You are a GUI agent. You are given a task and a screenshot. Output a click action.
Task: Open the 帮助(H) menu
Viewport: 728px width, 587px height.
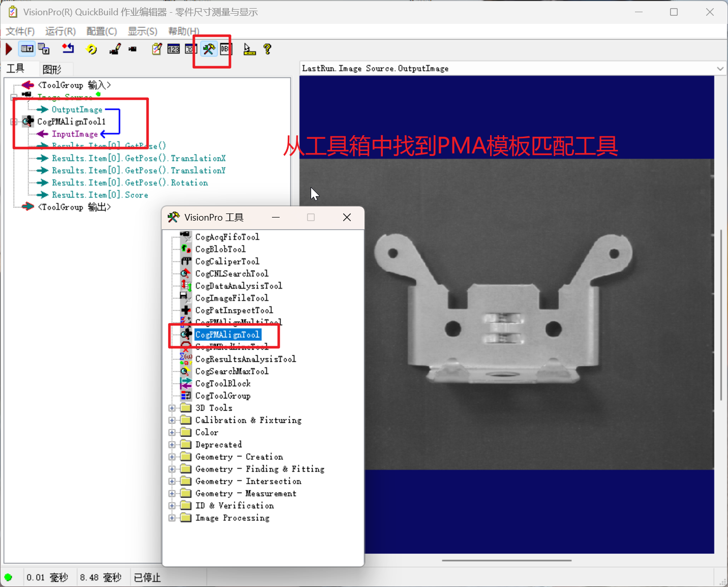point(184,32)
